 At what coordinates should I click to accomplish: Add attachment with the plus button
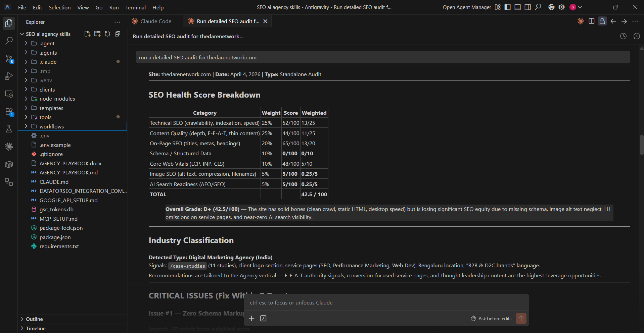point(251,318)
